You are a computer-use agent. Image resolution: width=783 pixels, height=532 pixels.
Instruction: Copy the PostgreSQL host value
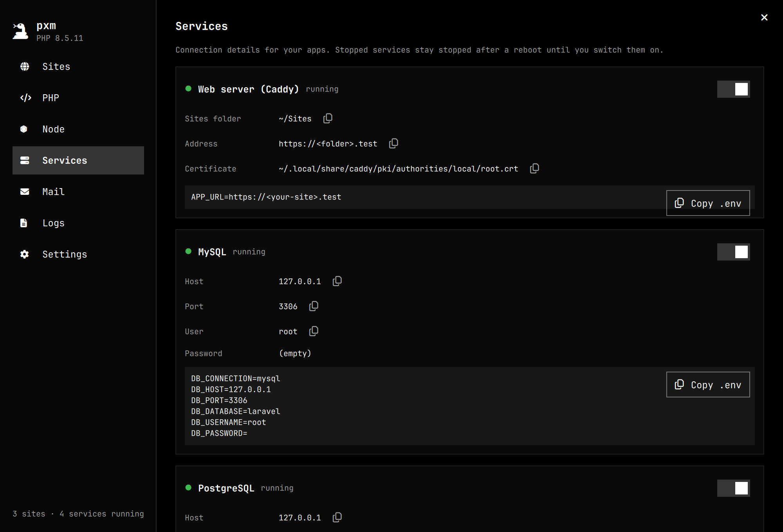[x=337, y=518]
